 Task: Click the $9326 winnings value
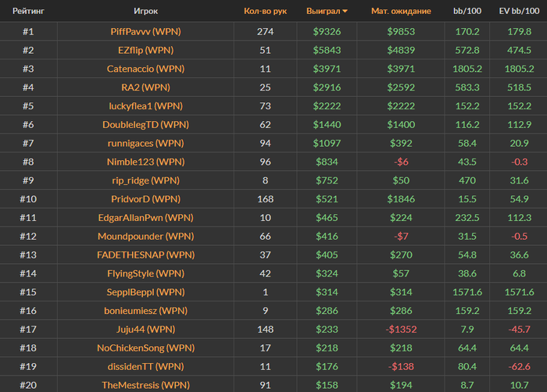point(327,32)
